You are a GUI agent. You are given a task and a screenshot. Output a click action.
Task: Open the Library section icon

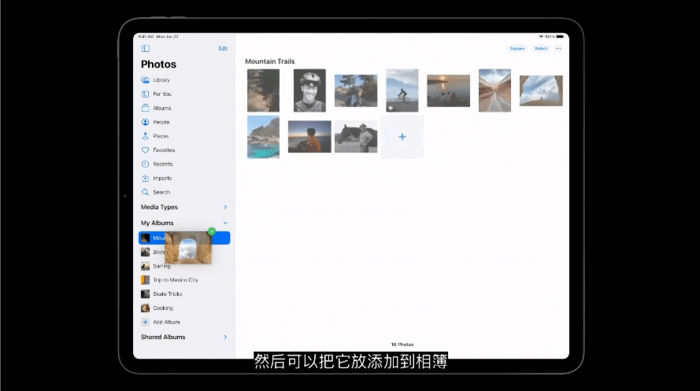coord(145,80)
